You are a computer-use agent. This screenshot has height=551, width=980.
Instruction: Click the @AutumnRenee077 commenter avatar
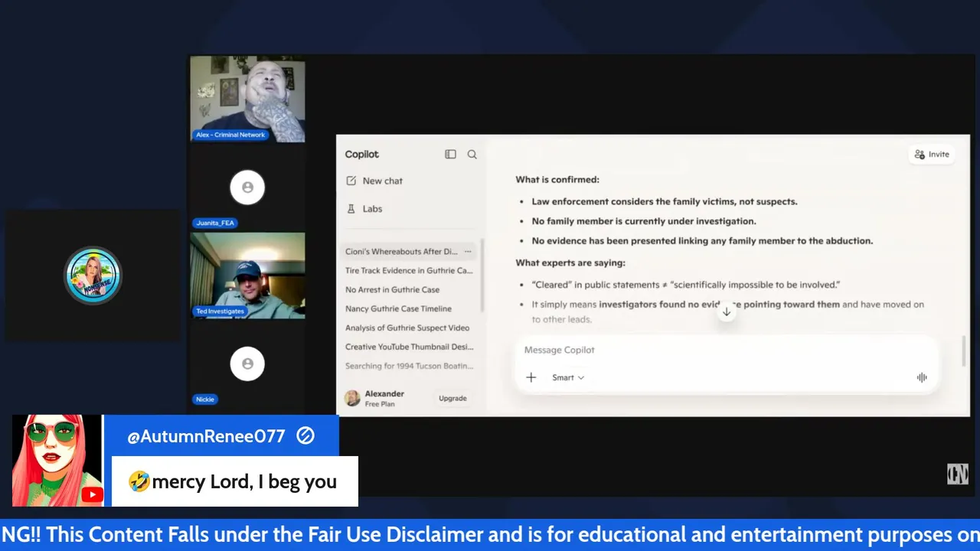[x=57, y=461]
